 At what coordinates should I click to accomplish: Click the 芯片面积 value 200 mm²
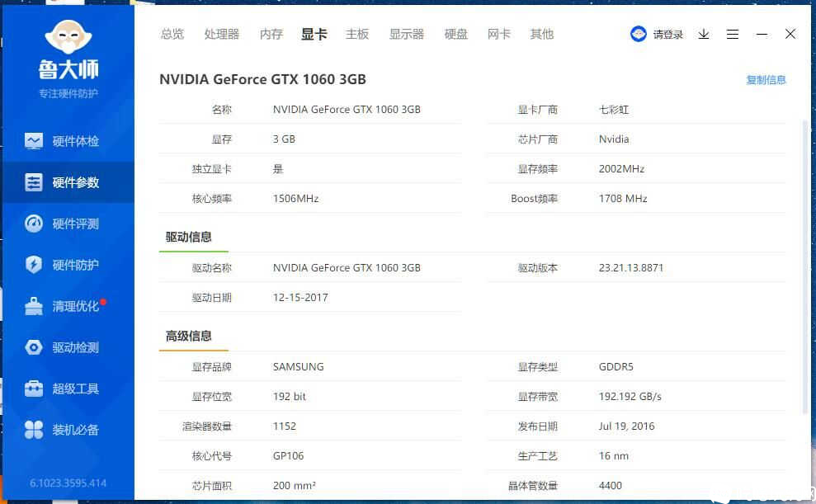294,485
